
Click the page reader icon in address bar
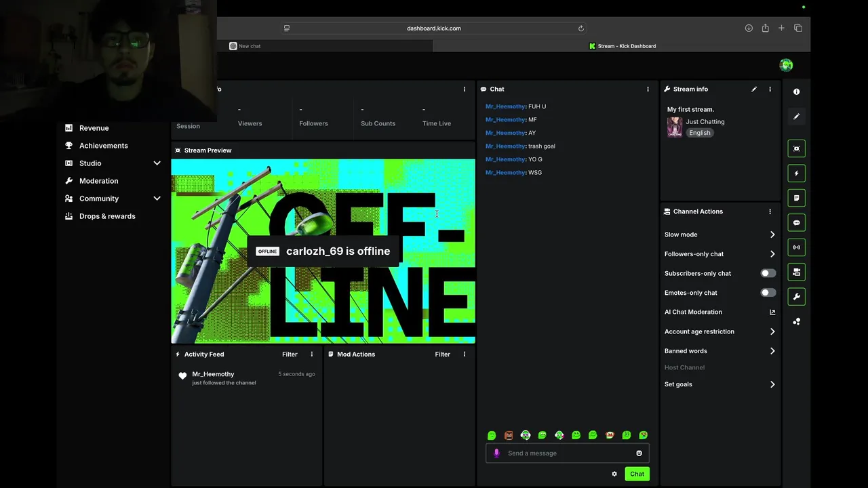287,28
